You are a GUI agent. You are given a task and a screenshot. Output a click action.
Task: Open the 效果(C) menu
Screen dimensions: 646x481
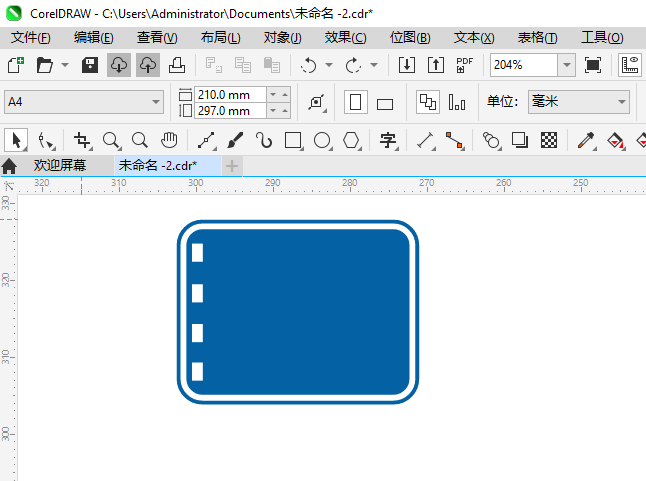(x=346, y=37)
